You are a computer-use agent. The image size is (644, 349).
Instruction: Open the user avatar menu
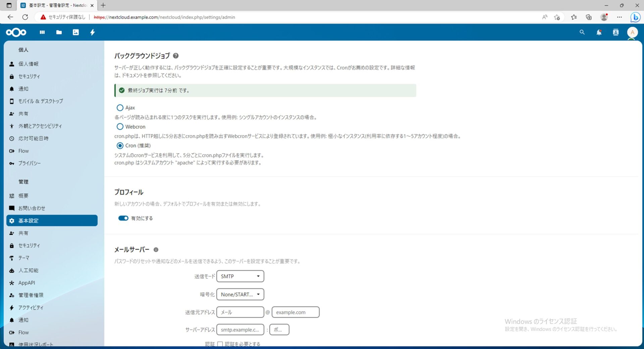[x=632, y=32]
